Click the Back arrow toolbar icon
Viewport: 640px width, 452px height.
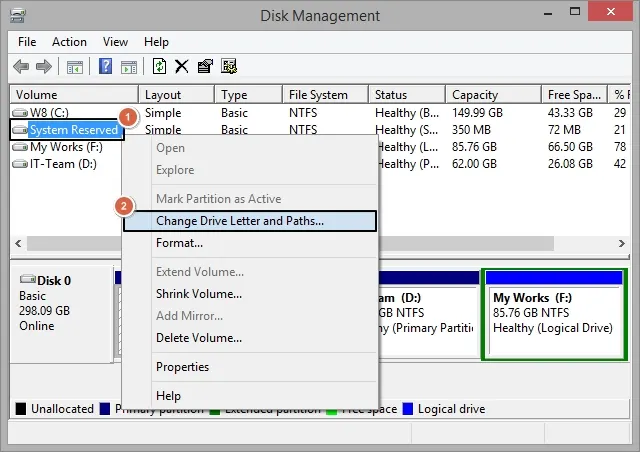point(21,66)
